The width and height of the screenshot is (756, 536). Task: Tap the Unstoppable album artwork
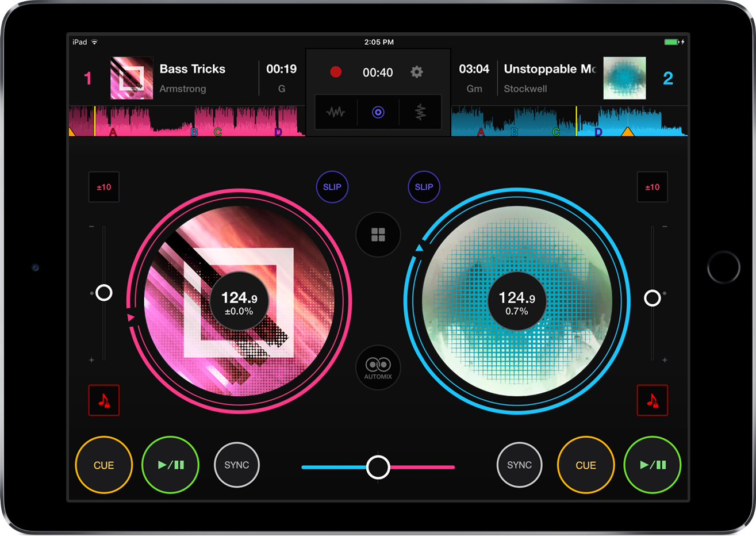[625, 78]
